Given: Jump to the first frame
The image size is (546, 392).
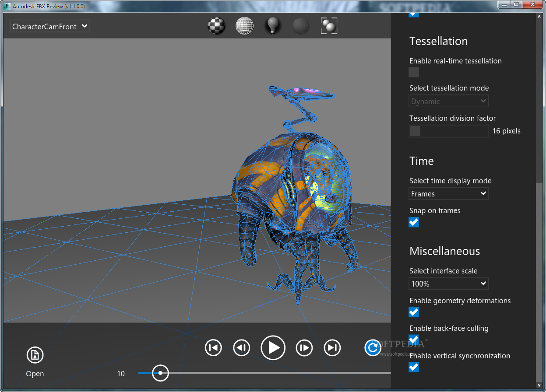Looking at the screenshot, I should pos(213,348).
